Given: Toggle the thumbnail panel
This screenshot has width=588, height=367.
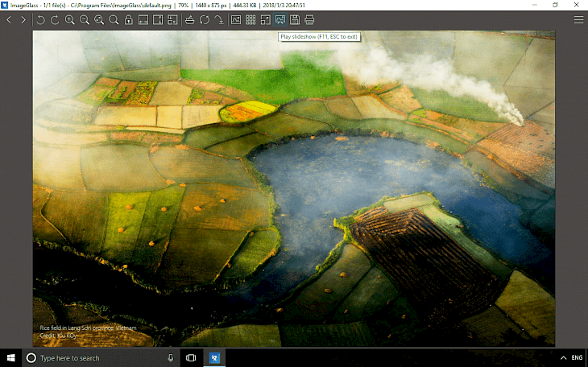Looking at the screenshot, I should [x=236, y=20].
